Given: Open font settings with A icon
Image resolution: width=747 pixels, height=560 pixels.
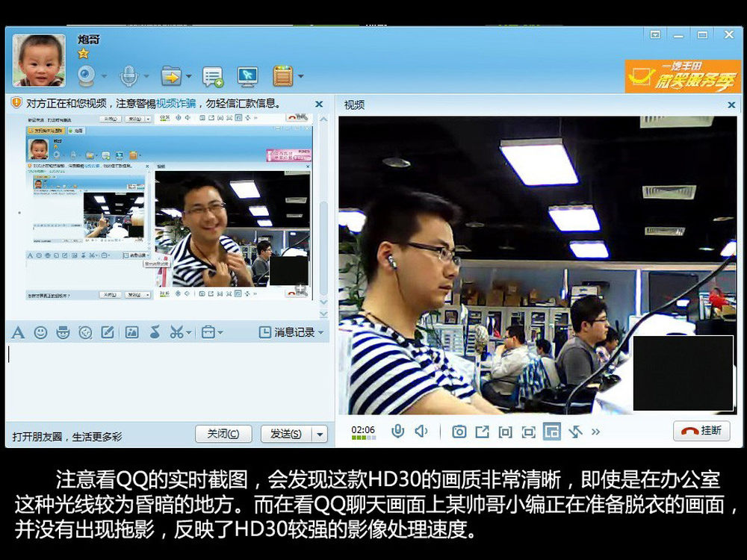Looking at the screenshot, I should click(x=18, y=332).
